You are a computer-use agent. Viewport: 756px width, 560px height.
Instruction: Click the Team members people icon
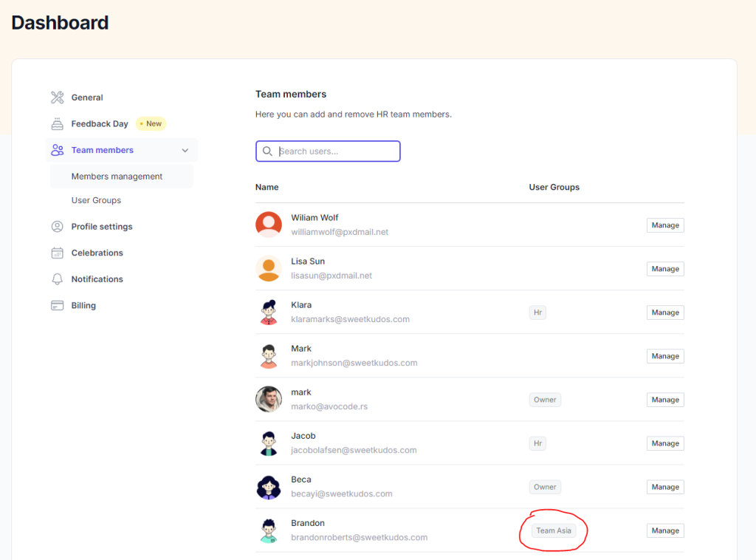(x=58, y=150)
